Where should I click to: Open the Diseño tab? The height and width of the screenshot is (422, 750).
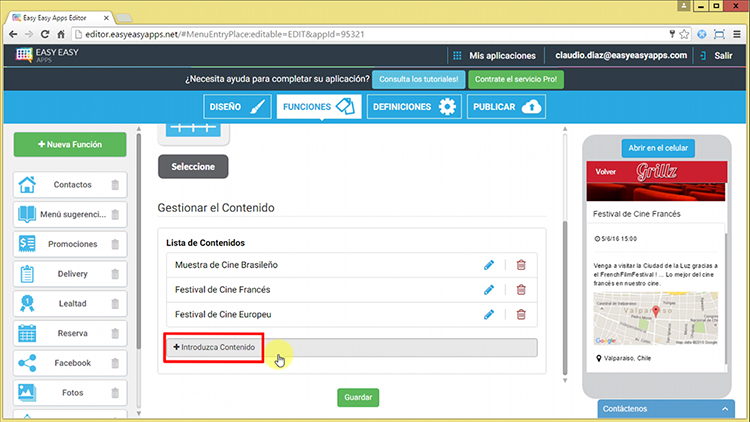click(x=237, y=107)
